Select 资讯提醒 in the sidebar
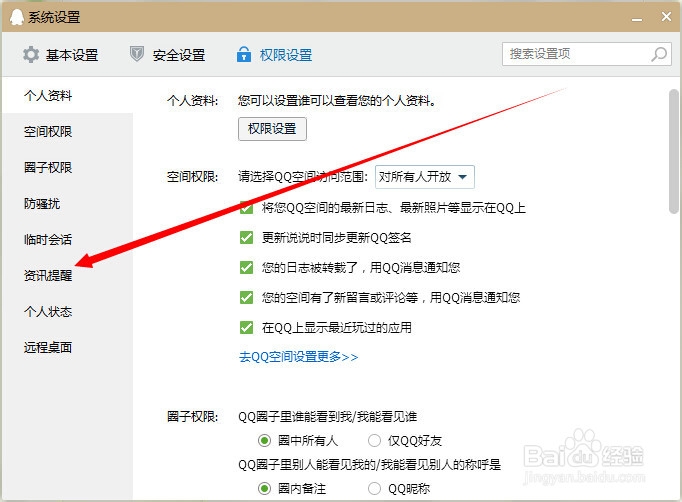The height and width of the screenshot is (502, 682). coord(48,275)
